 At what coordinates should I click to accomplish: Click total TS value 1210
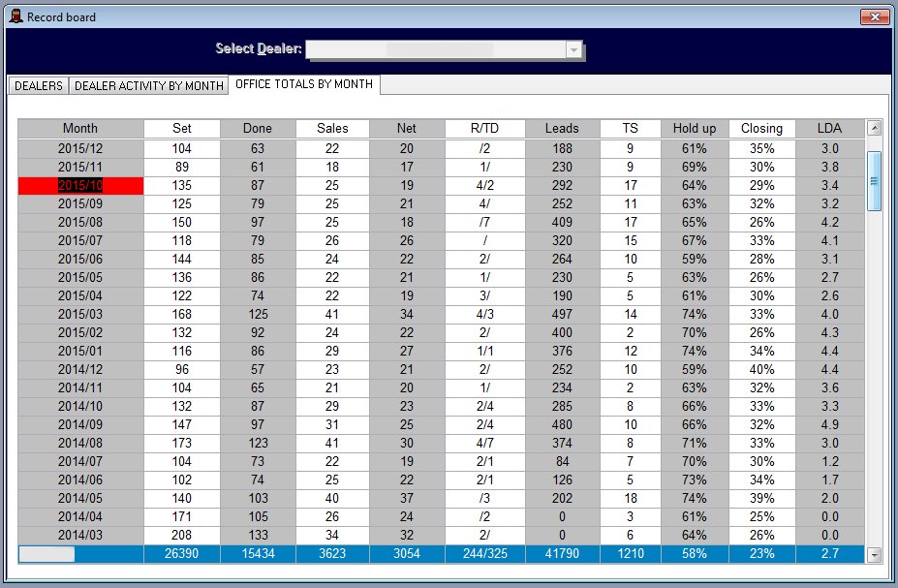pyautogui.click(x=630, y=554)
